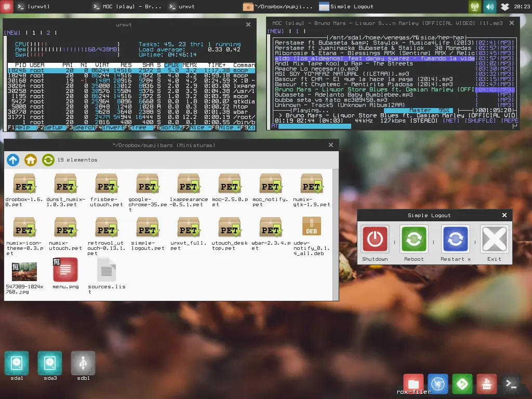This screenshot has height=399, width=532.
Task: Select numix-icon-theme-0.3.pet package
Action: pos(24,236)
